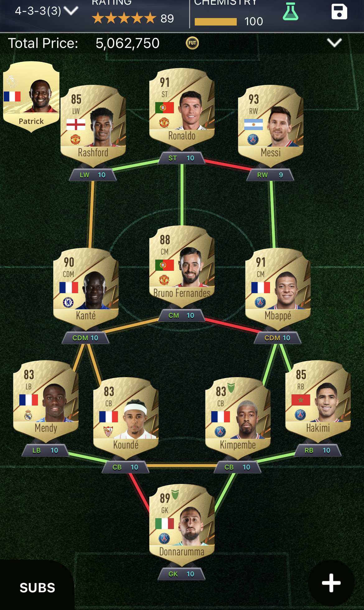Image resolution: width=364 pixels, height=610 pixels.
Task: Click the five-star squad rating
Action: click(x=124, y=18)
